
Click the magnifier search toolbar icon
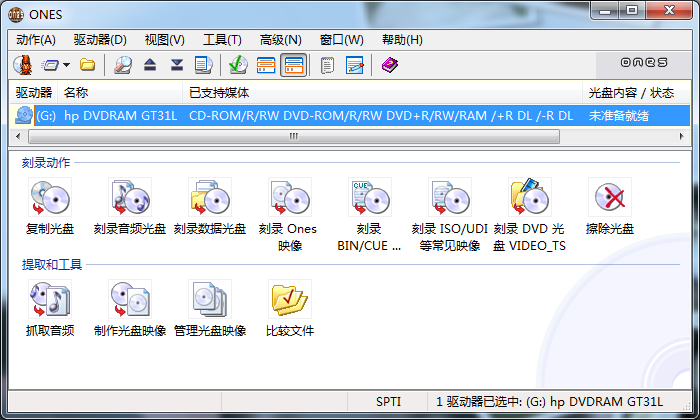123,65
